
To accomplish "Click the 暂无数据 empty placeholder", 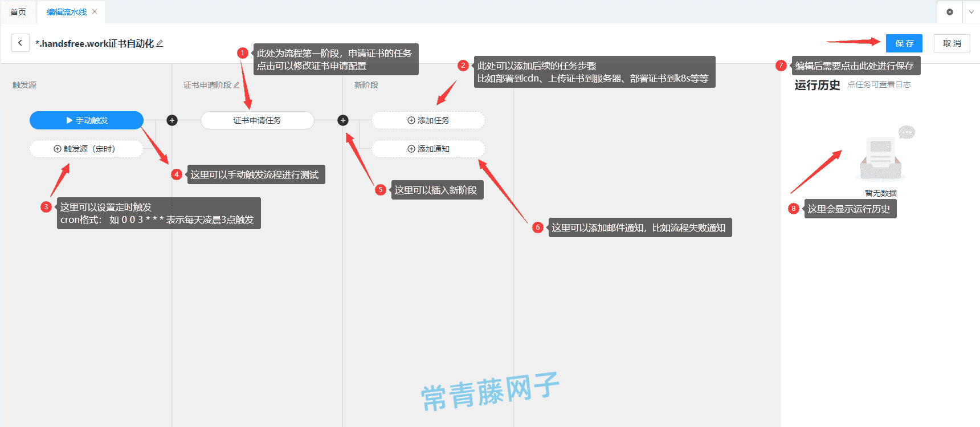I will pos(881,161).
